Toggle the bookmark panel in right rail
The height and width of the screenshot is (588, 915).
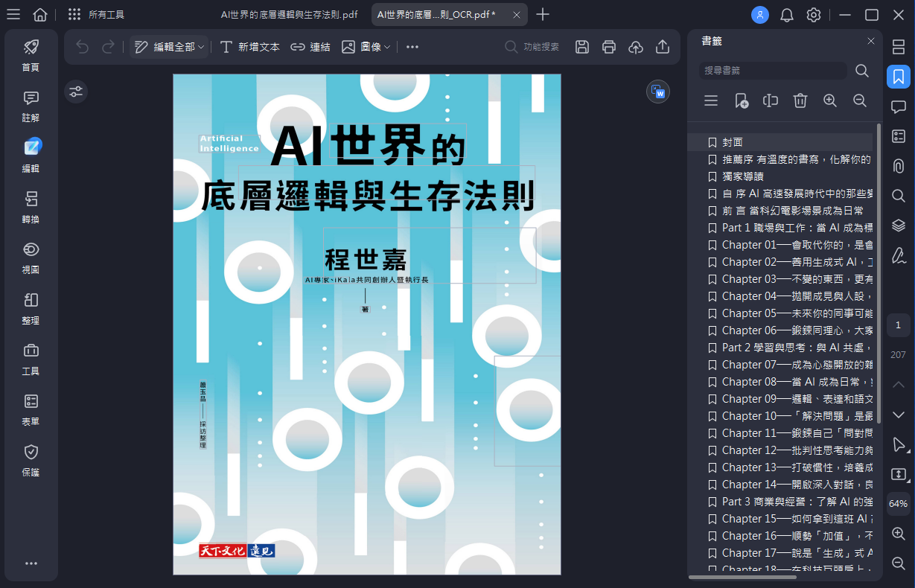pos(899,77)
